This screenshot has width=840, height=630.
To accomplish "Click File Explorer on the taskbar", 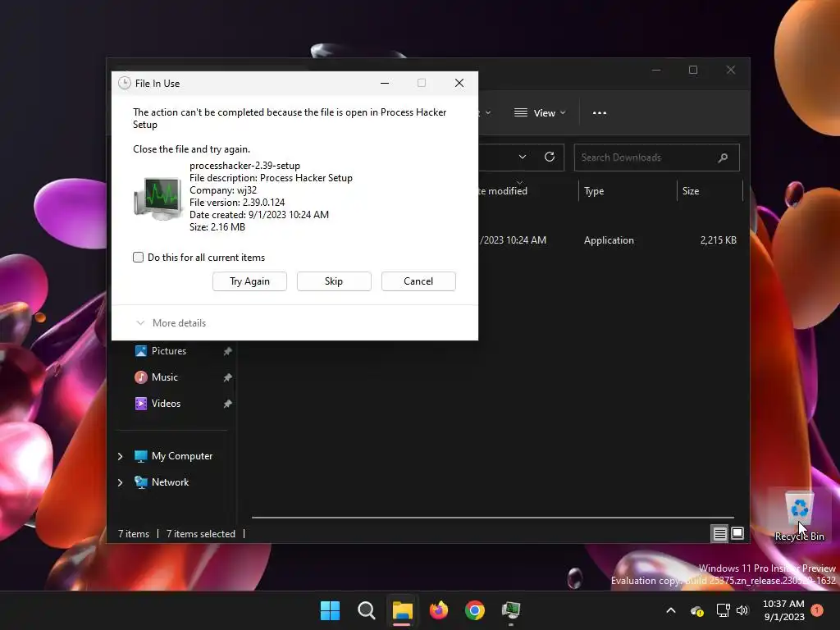I will [402, 610].
